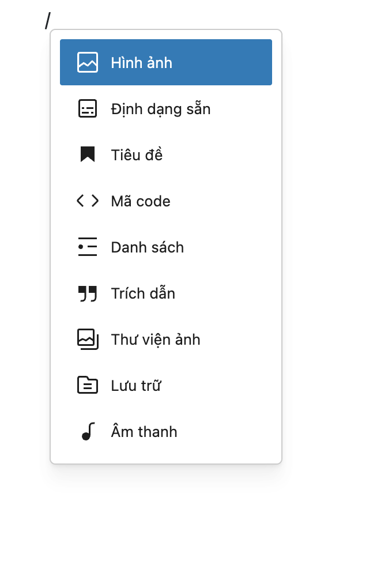Insert a Định dạng sẵn block
Screen dimensions: 392x588
click(166, 108)
